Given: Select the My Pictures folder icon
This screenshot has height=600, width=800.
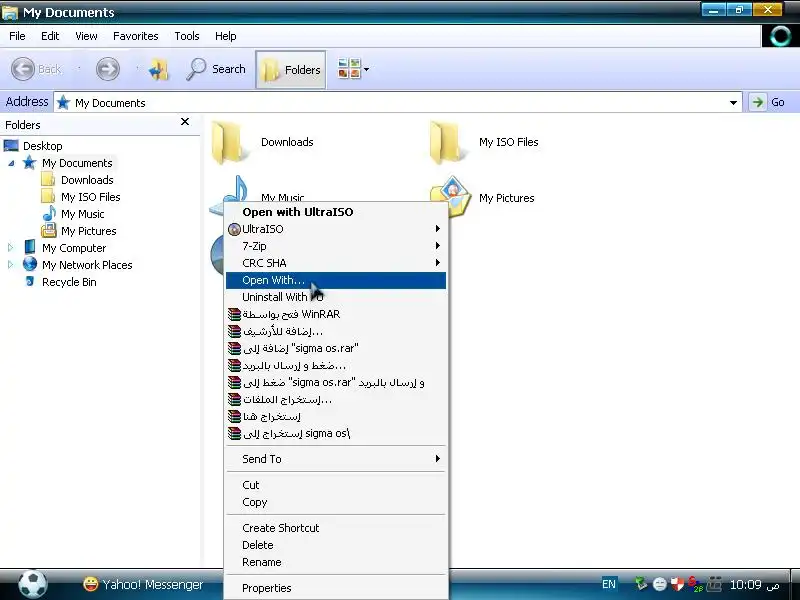Looking at the screenshot, I should pos(451,196).
